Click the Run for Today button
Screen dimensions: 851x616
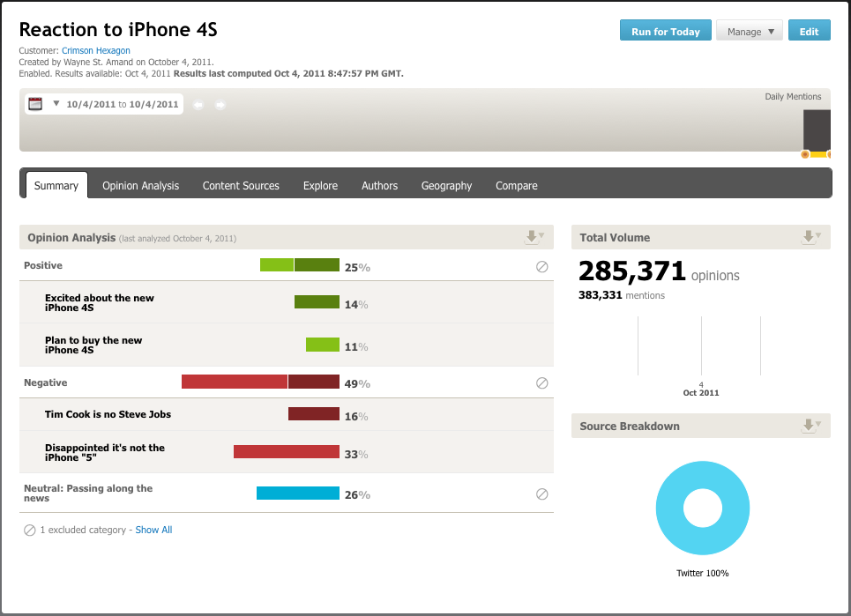click(x=666, y=31)
